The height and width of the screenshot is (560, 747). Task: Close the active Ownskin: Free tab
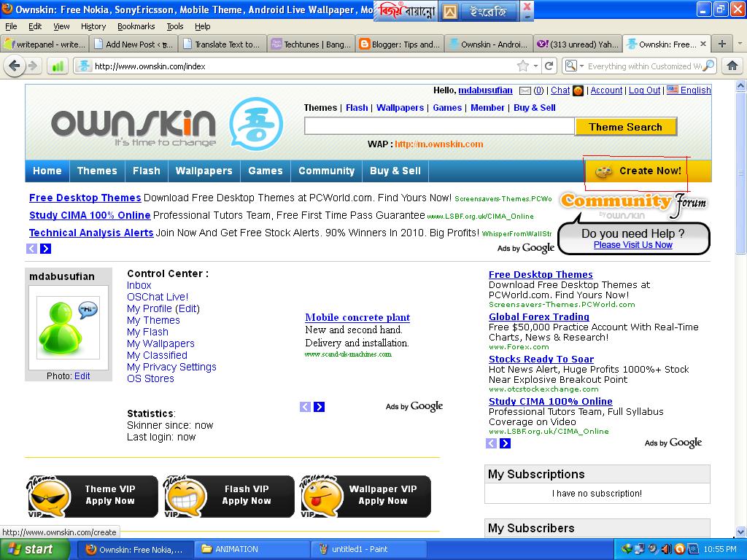click(703, 44)
